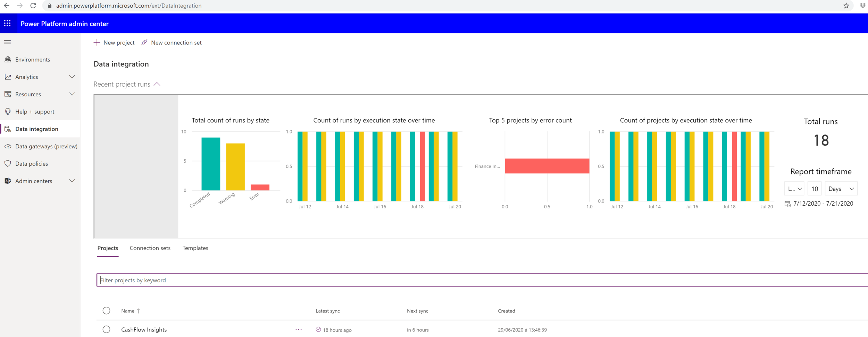Click the Dropbox extension icon
Image resolution: width=868 pixels, height=337 pixels.
(862, 6)
